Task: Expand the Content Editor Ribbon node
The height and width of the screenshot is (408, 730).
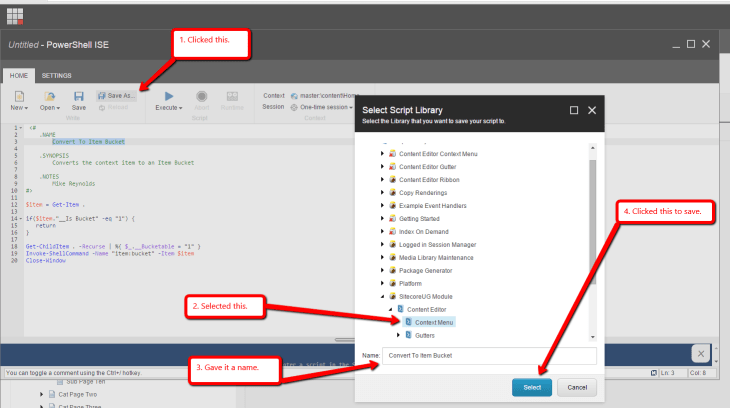Action: [382, 180]
